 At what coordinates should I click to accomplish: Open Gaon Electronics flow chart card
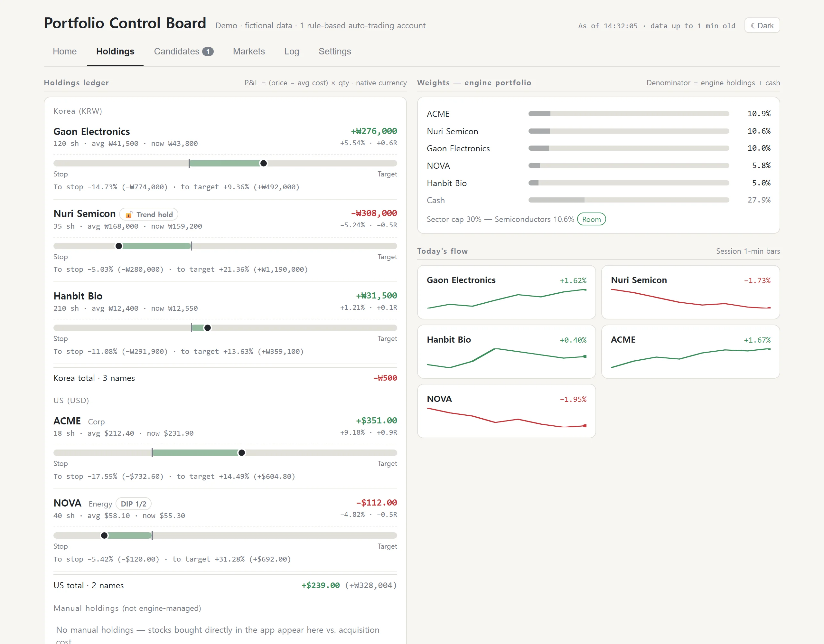coord(506,292)
